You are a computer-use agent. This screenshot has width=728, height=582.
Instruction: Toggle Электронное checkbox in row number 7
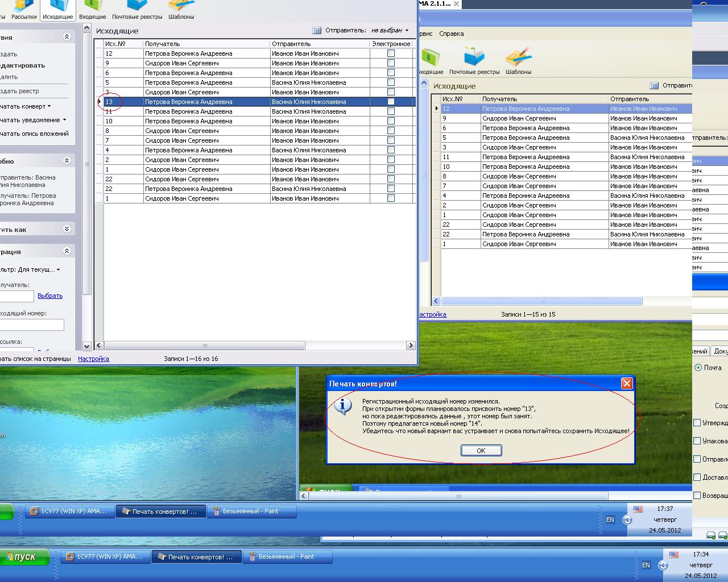point(391,140)
